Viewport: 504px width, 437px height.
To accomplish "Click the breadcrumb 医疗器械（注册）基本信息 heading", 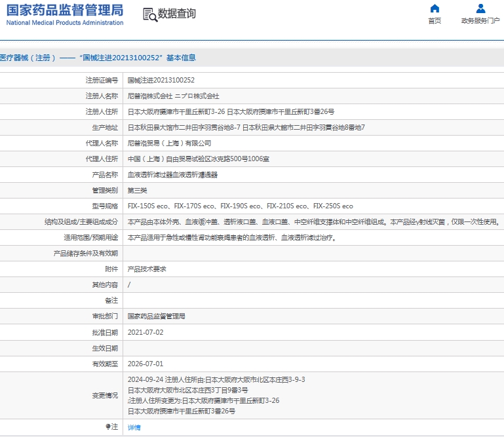I will pos(98,58).
